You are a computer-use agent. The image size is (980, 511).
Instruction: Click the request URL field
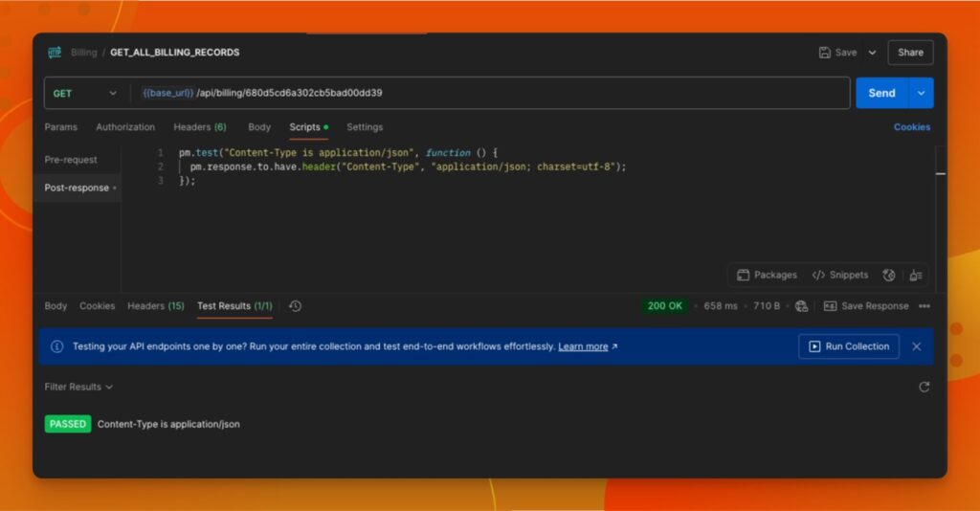tap(489, 93)
